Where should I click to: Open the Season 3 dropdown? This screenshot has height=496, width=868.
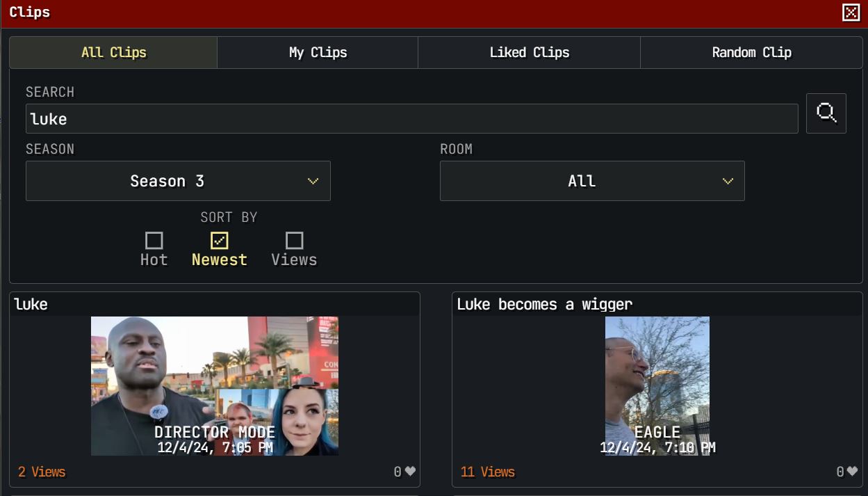click(x=178, y=181)
